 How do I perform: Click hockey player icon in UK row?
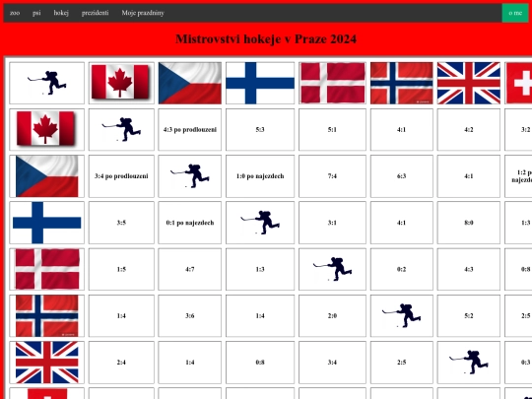tap(469, 363)
